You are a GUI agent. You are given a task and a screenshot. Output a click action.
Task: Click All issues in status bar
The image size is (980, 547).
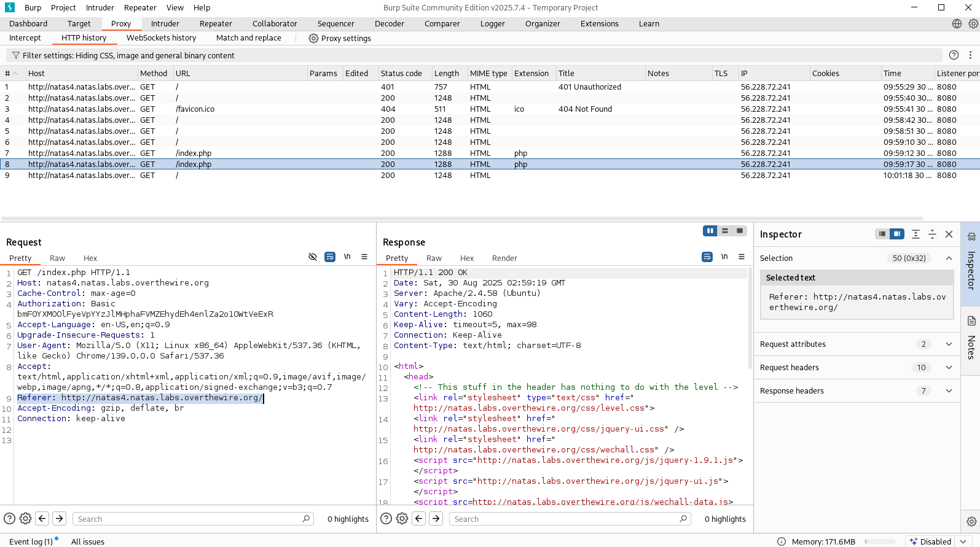[88, 541]
